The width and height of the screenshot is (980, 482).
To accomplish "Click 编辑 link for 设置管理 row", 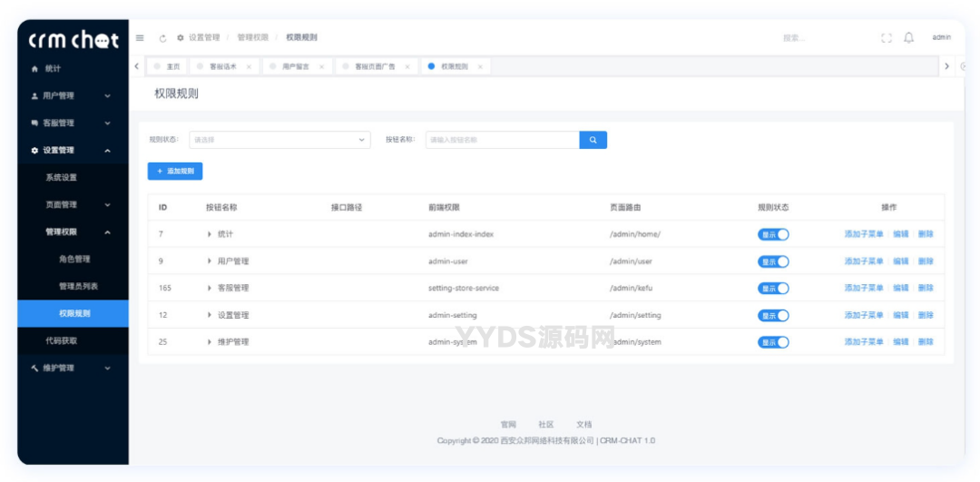I will [x=900, y=316].
